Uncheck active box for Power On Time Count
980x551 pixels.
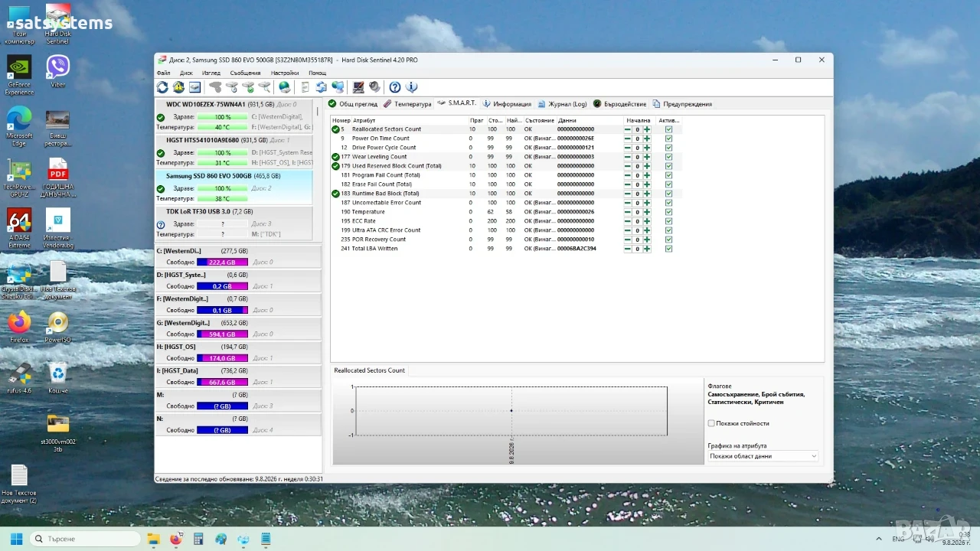669,139
